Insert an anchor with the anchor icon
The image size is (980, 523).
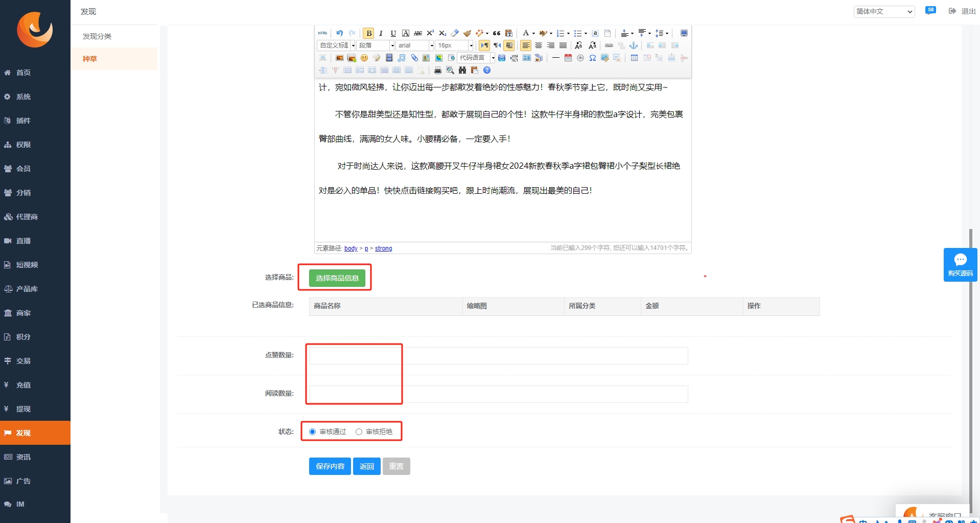[633, 46]
